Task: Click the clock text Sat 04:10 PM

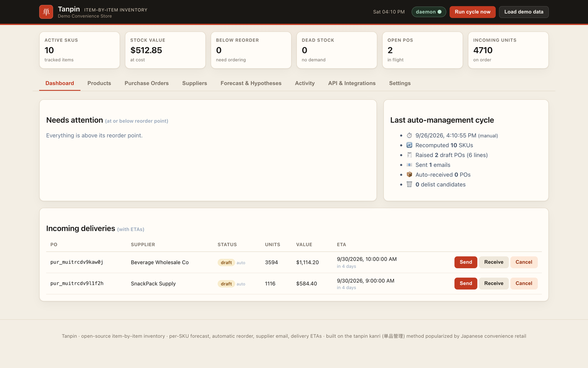Action: tap(389, 12)
